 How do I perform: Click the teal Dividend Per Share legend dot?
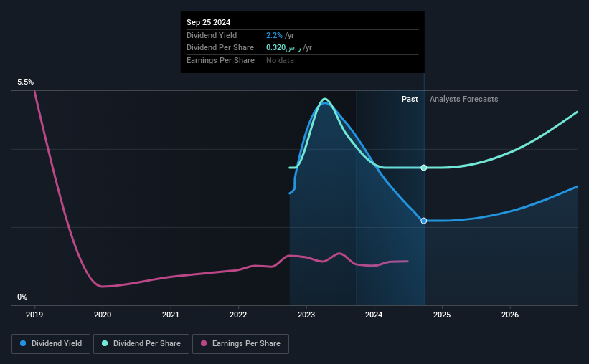[x=105, y=343]
